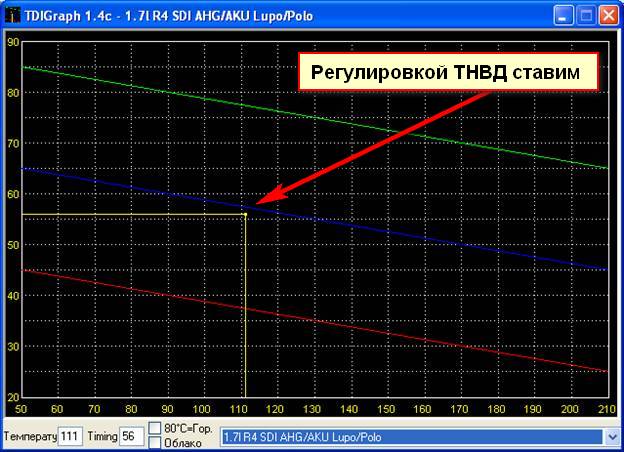Focus the Температу input field showing 111
This screenshot has width=624, height=452.
(70, 436)
